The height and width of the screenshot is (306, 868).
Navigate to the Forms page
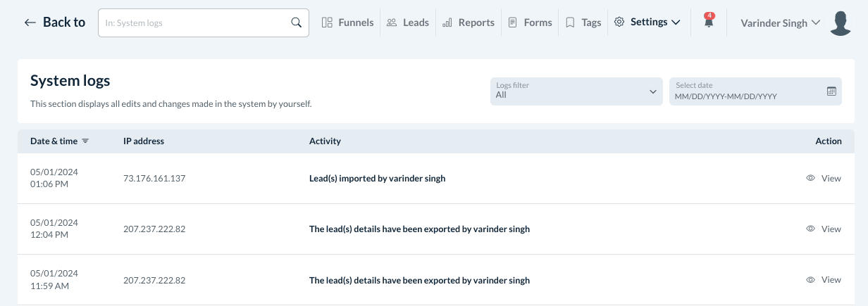530,23
